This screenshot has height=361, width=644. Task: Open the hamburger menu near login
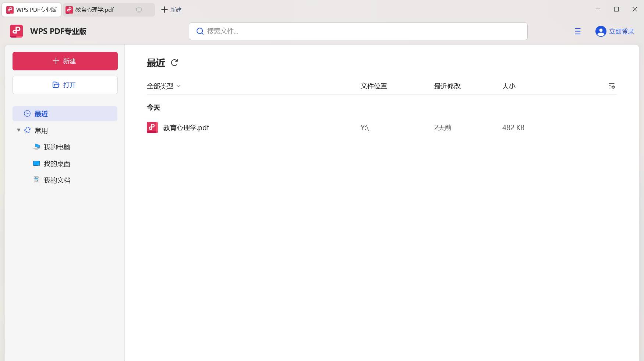(578, 31)
